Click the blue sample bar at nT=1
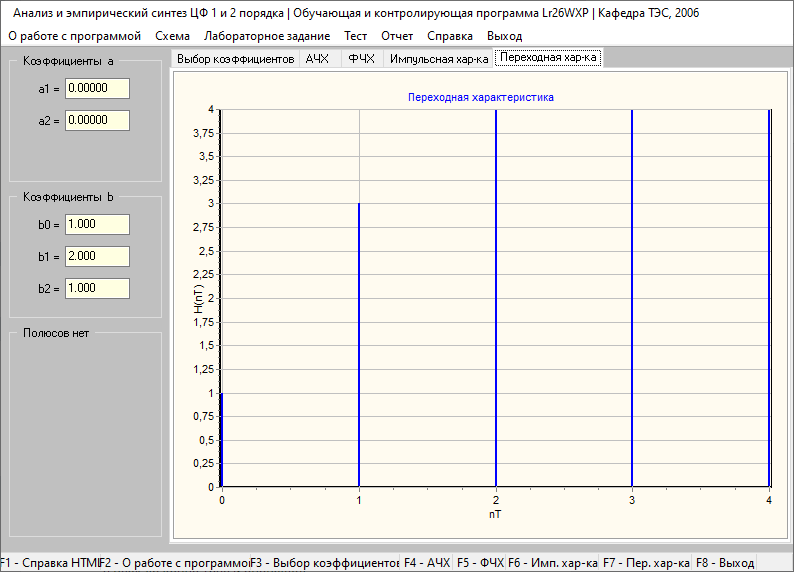 tap(359, 345)
